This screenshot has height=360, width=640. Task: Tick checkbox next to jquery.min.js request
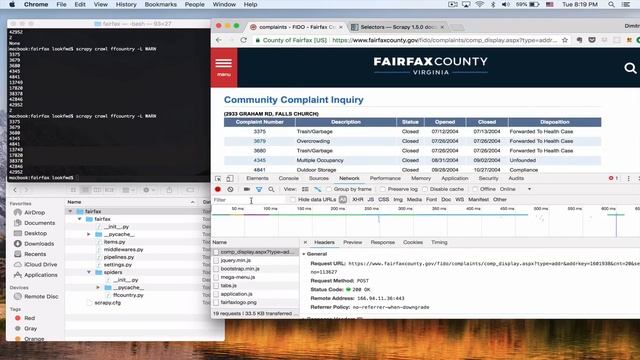click(x=216, y=260)
